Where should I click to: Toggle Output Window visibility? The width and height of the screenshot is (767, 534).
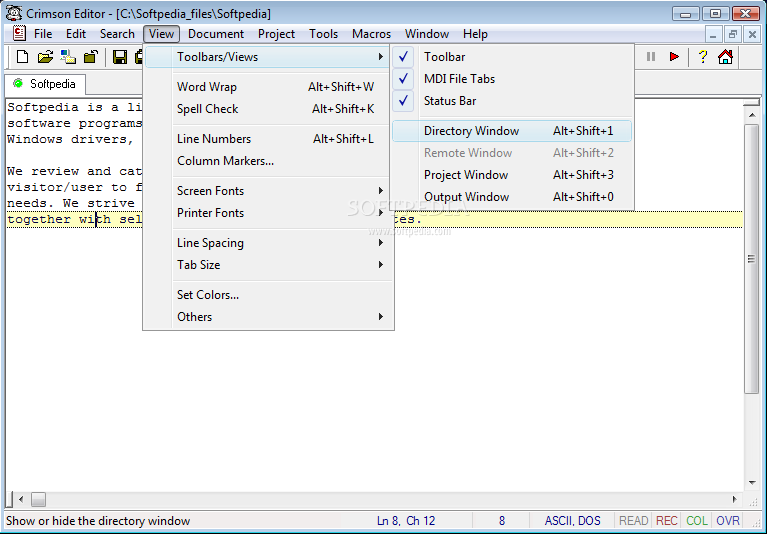[511, 197]
